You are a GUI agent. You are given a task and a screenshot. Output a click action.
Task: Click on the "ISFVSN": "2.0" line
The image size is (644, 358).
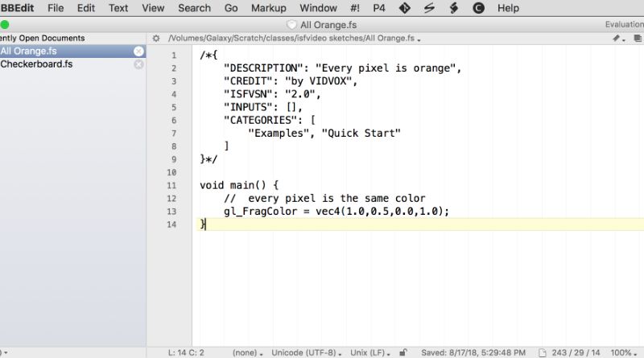[272, 94]
